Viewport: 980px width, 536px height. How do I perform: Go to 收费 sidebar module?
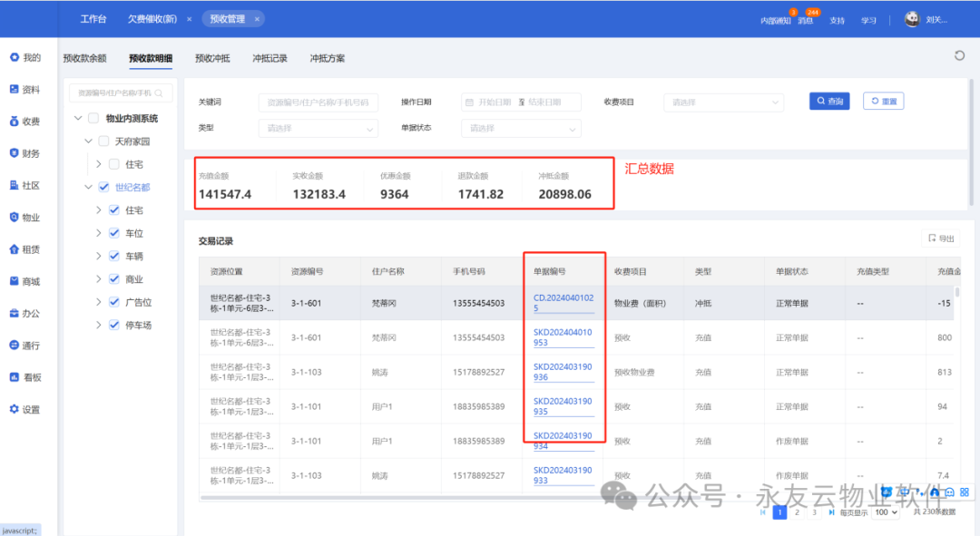(x=25, y=122)
